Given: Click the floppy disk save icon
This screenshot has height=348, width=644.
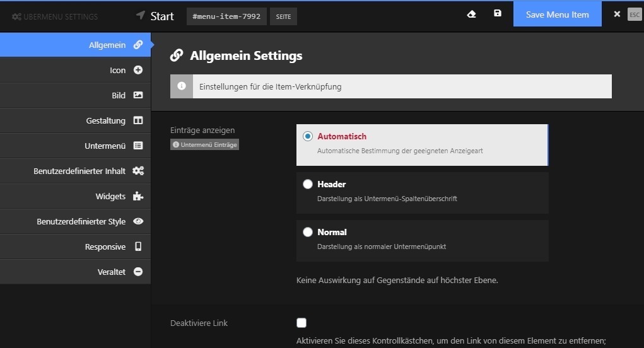Looking at the screenshot, I should (498, 13).
